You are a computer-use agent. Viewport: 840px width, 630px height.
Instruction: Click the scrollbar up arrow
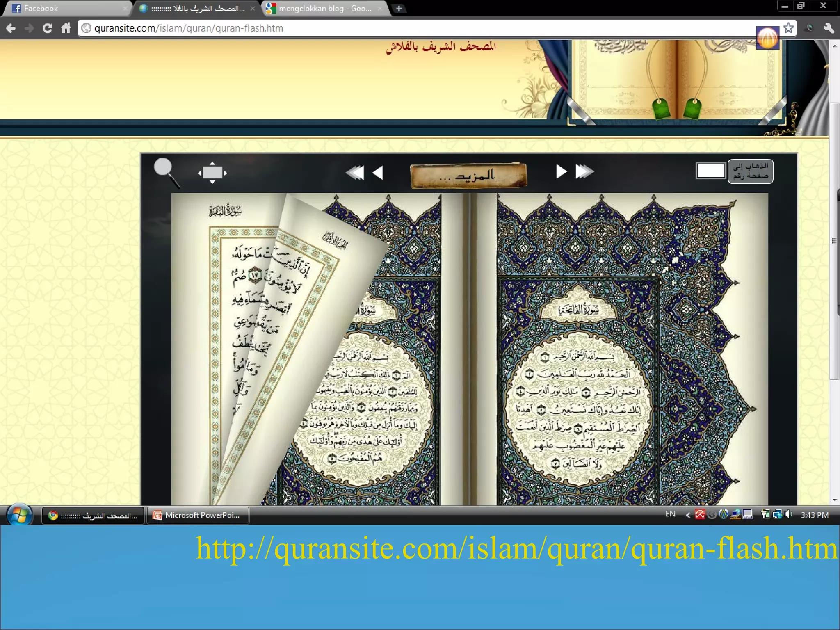coord(835,46)
